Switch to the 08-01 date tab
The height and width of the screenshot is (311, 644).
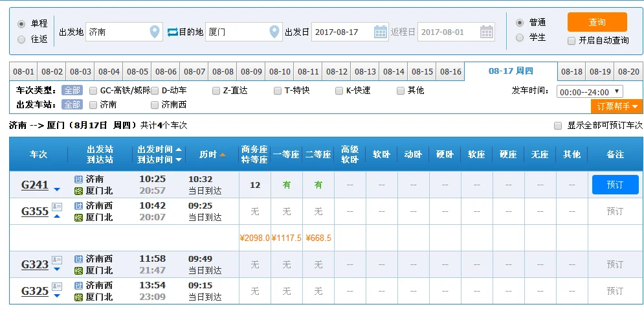(23, 72)
